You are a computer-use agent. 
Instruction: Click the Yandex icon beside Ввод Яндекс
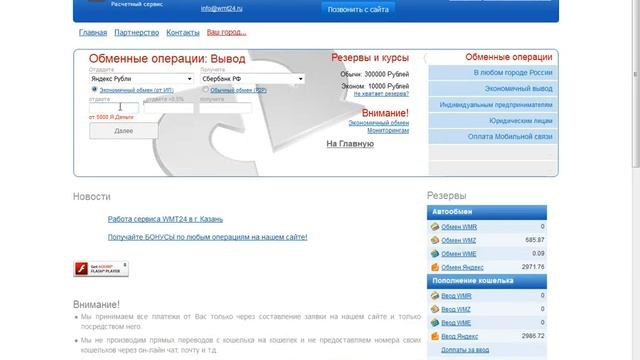[435, 336]
